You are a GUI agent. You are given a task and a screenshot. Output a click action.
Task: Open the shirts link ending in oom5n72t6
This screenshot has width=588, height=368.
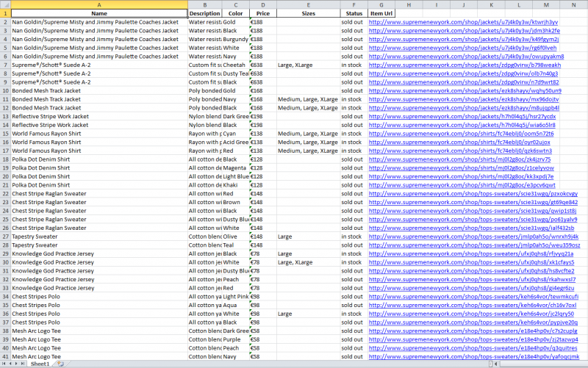pyautogui.click(x=461, y=134)
